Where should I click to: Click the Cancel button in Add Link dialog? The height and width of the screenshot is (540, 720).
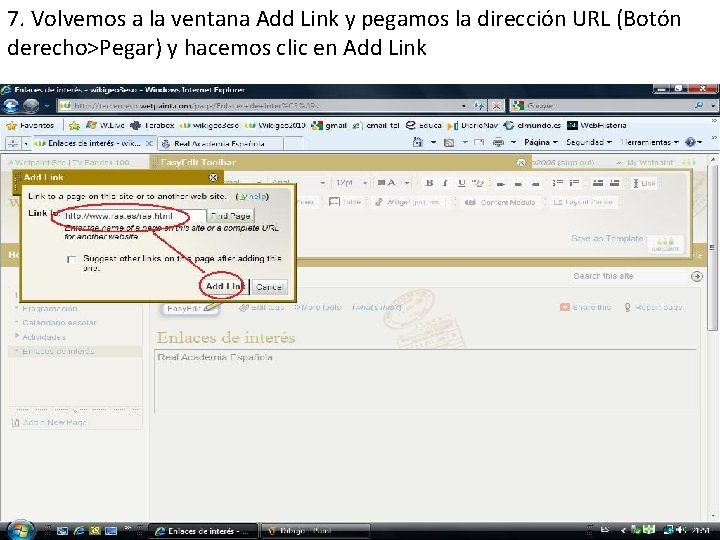[269, 287]
